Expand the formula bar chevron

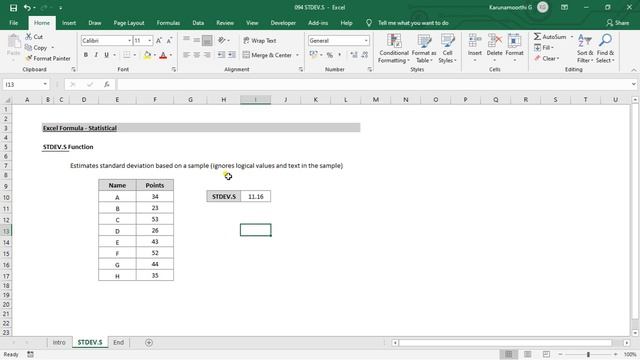pyautogui.click(x=633, y=84)
